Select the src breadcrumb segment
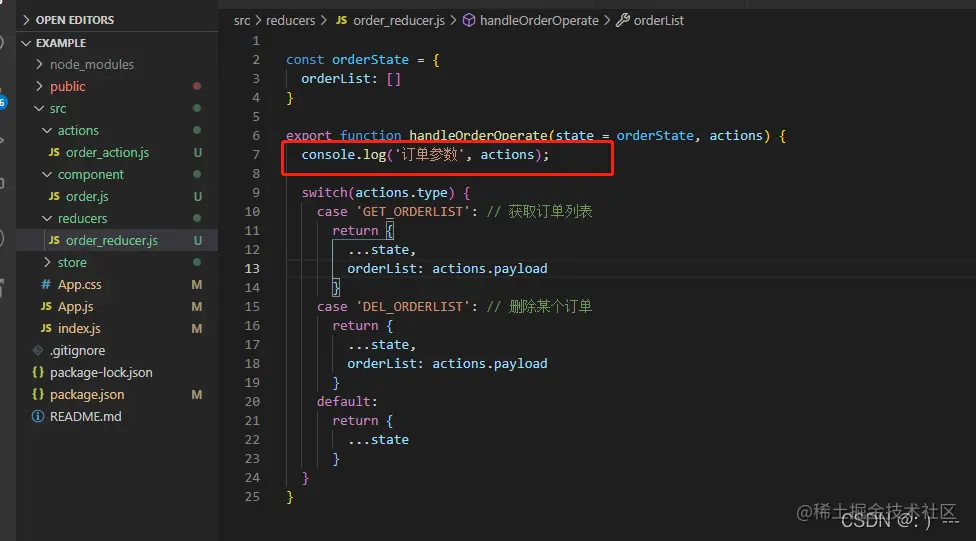The height and width of the screenshot is (541, 976). click(x=242, y=21)
